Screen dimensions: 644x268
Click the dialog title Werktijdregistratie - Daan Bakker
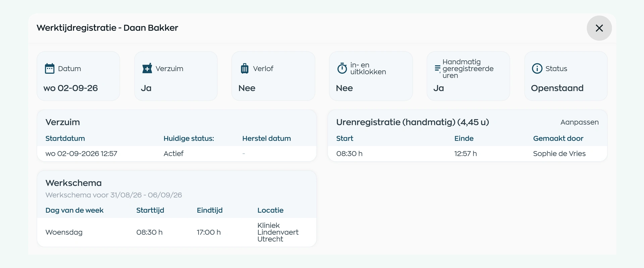[107, 28]
